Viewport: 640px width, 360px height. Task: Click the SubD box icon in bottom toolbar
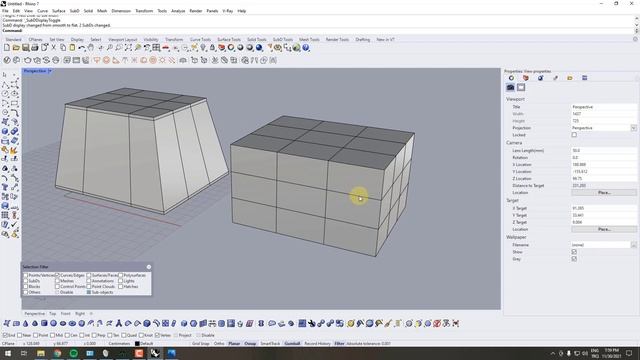[44, 323]
